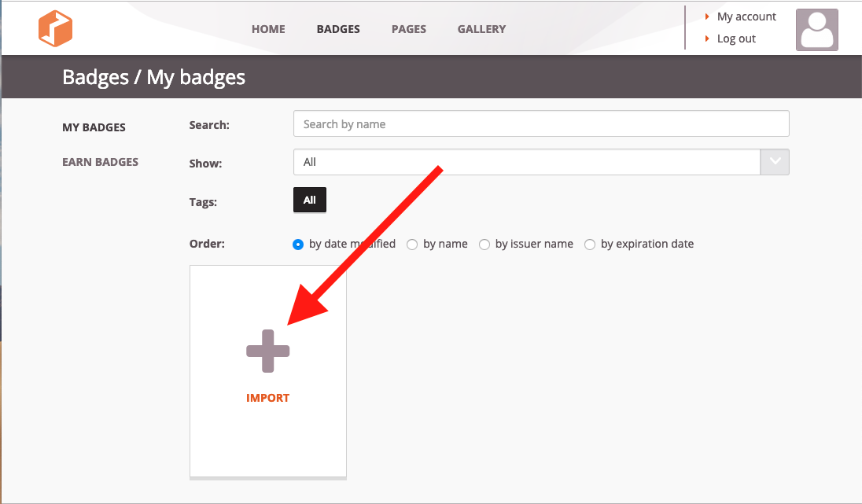Click the orange cube site logo
The width and height of the screenshot is (862, 504).
pyautogui.click(x=55, y=28)
